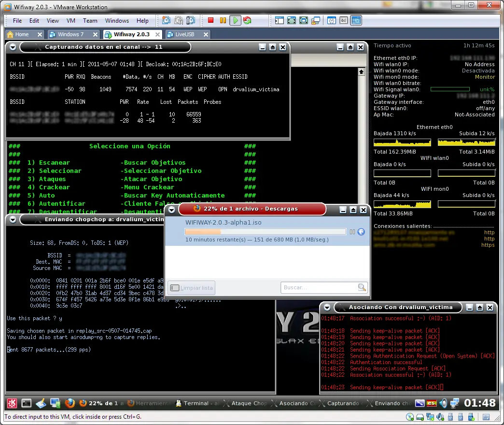Select the Capturando taskbar entry
The image size is (504, 425).
(x=341, y=403)
